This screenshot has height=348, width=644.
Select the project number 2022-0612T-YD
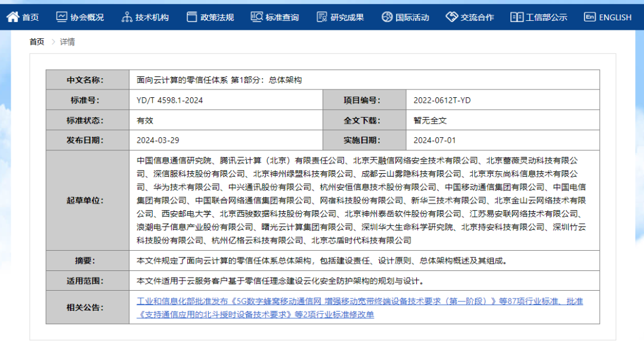pyautogui.click(x=442, y=100)
